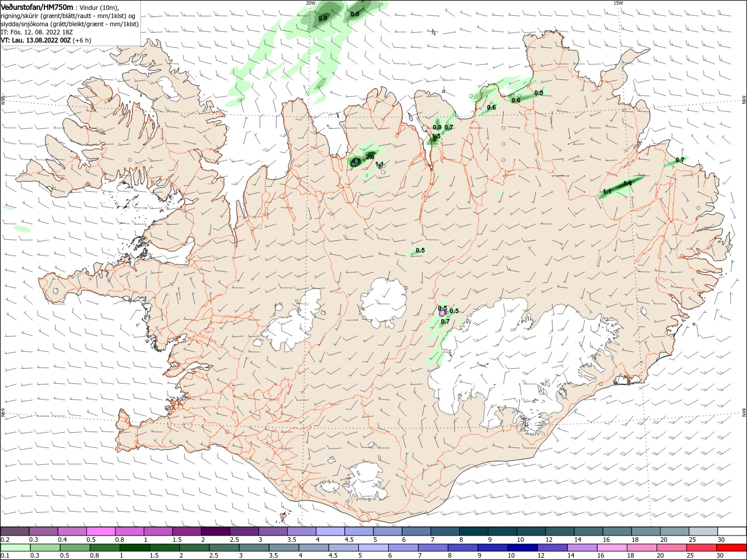
Task: Select the 20 hot pink swatch in lower legend
Action: pos(672,548)
